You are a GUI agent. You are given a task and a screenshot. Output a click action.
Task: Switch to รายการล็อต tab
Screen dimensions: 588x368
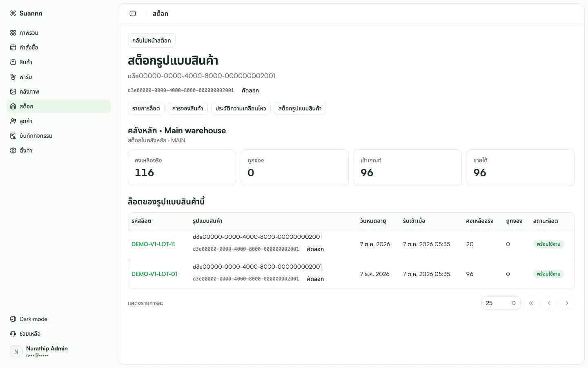point(146,108)
